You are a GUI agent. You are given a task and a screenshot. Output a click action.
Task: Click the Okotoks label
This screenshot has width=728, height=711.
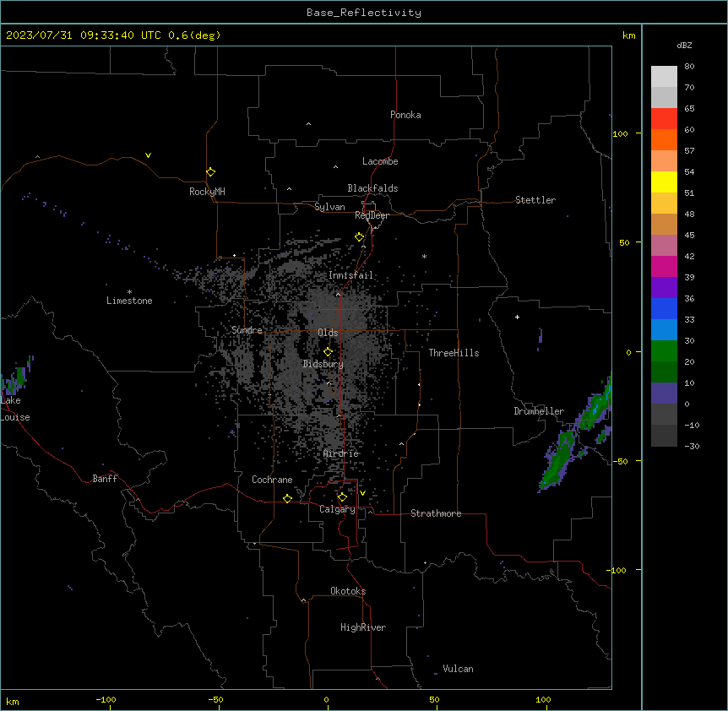tap(348, 591)
